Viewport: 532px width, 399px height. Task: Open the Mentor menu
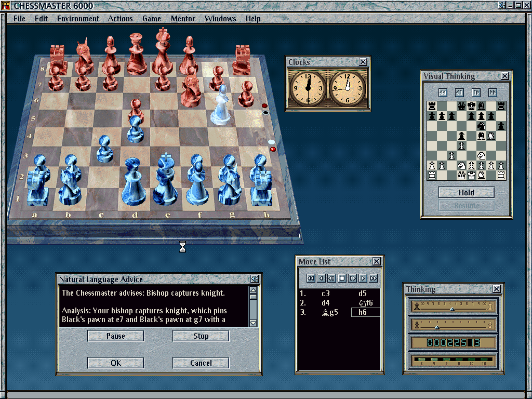click(183, 19)
